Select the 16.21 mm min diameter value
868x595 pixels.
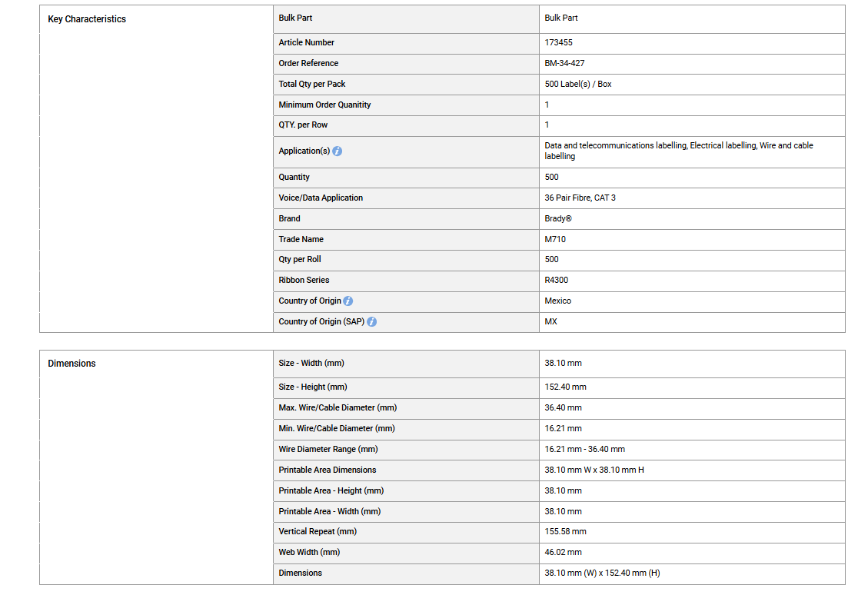[x=563, y=428]
